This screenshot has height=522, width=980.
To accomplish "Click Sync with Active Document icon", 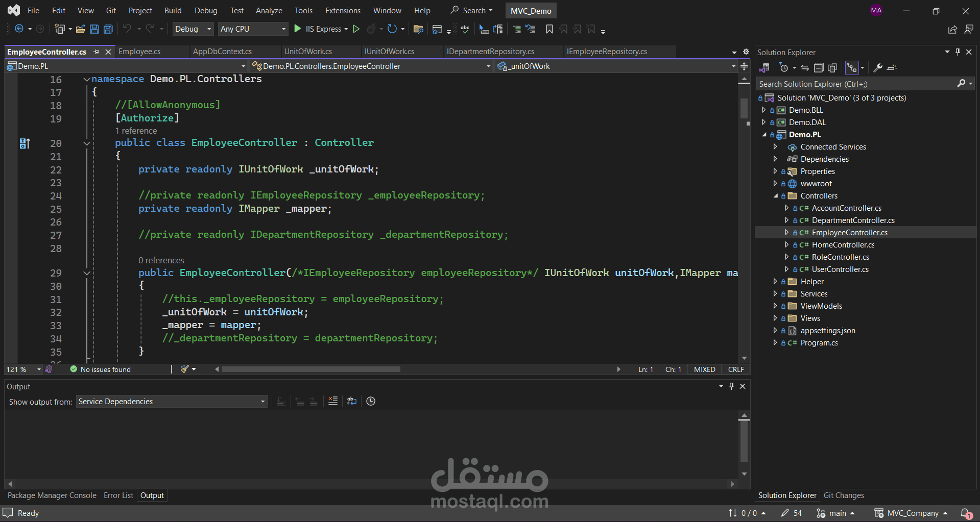I will click(805, 68).
